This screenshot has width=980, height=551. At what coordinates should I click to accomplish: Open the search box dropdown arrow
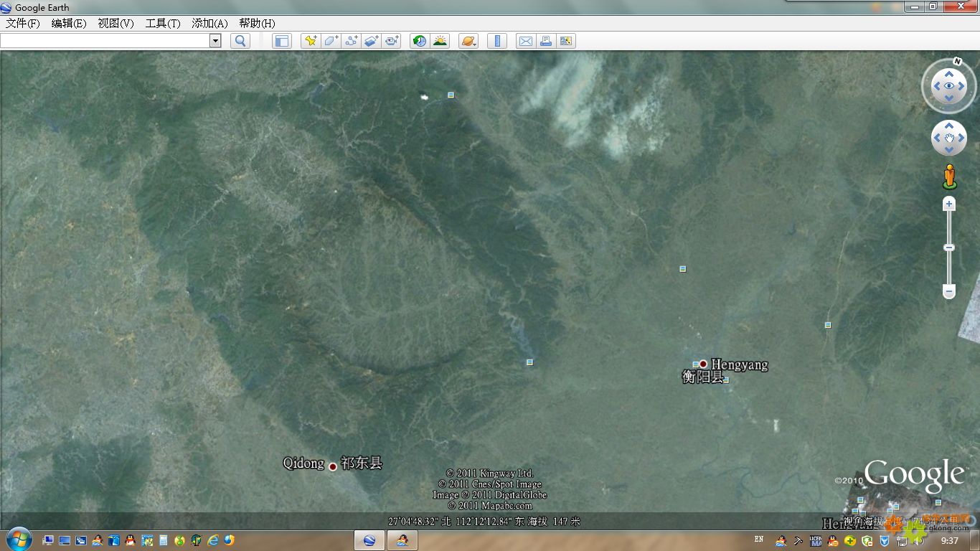[215, 41]
